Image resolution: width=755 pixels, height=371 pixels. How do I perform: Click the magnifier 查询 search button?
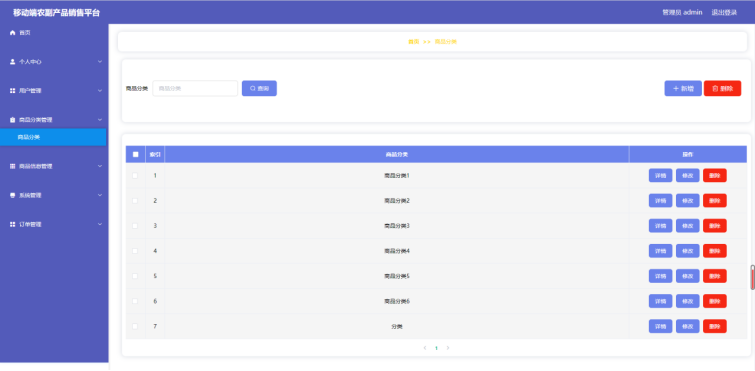pyautogui.click(x=259, y=89)
